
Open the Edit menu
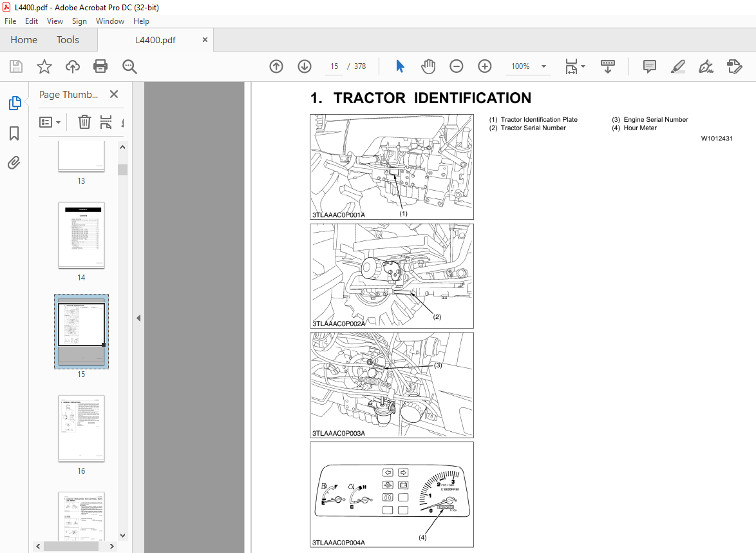pyautogui.click(x=32, y=21)
